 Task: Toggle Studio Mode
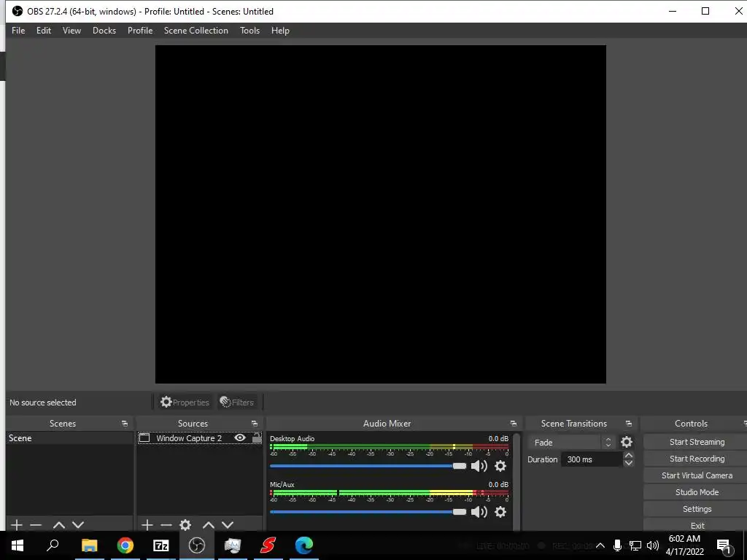pos(697,492)
